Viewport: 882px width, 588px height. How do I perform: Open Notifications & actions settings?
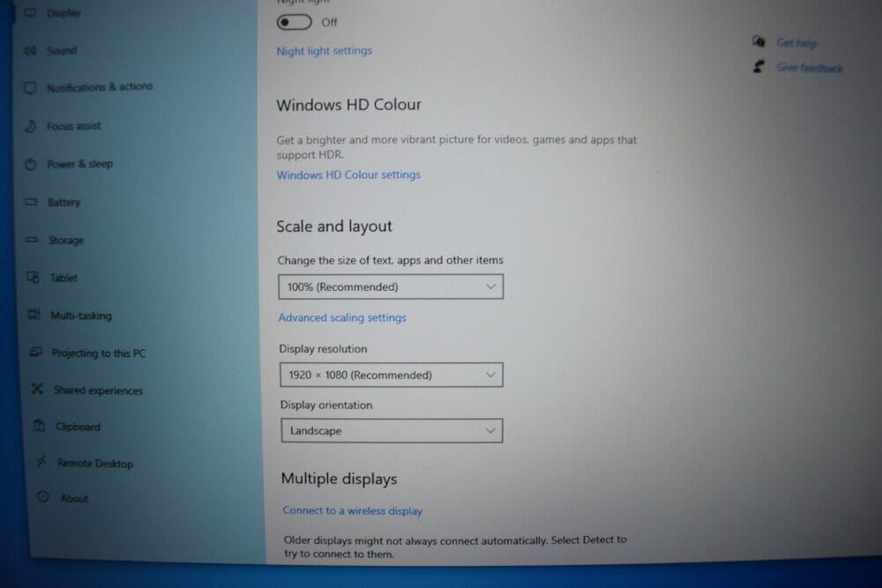[x=100, y=87]
